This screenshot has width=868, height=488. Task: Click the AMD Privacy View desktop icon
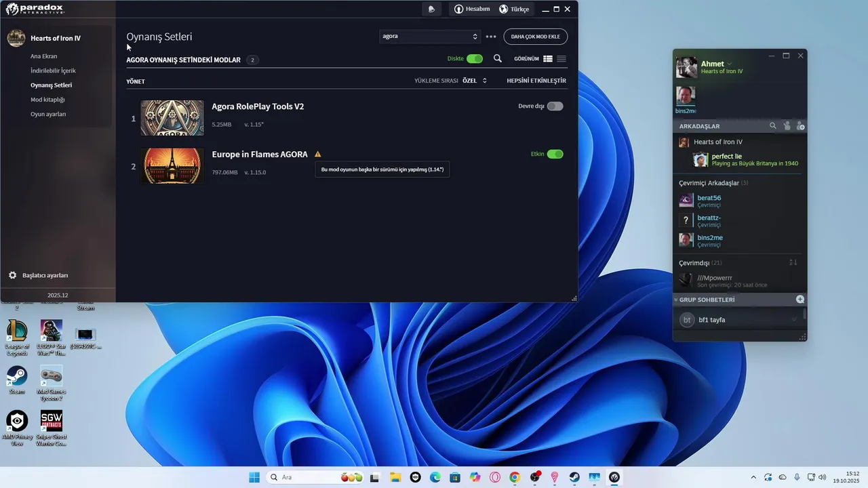point(17,428)
